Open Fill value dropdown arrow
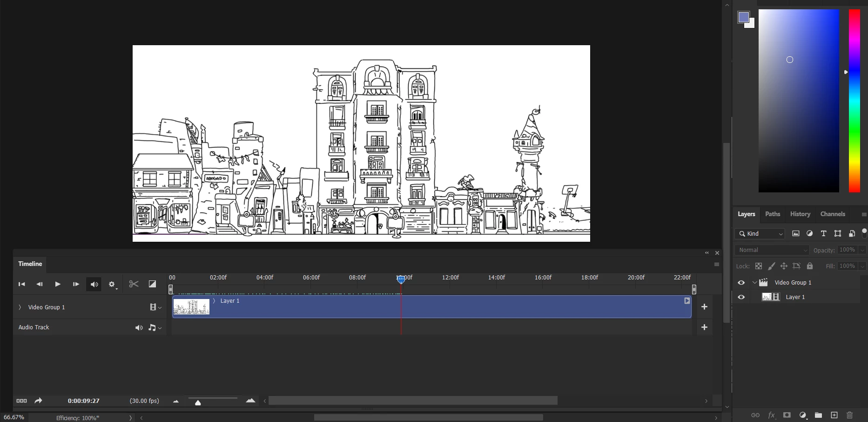Image resolution: width=868 pixels, height=422 pixels. coord(862,266)
